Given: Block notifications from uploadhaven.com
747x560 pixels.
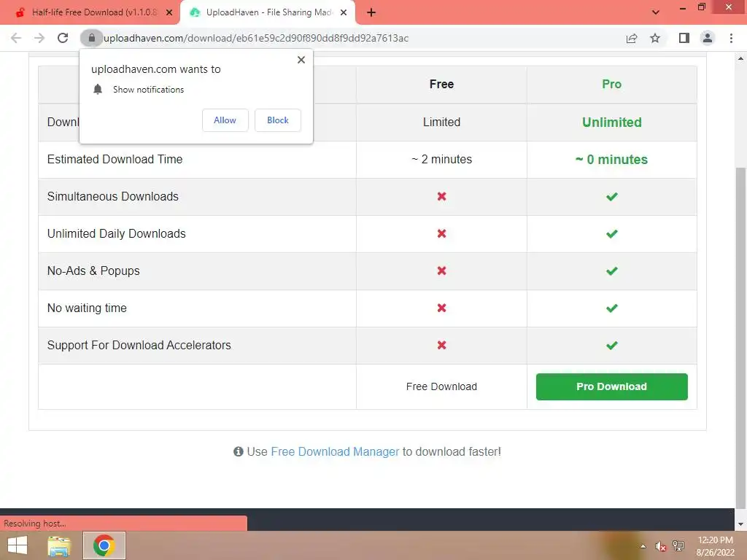Looking at the screenshot, I should click(278, 120).
